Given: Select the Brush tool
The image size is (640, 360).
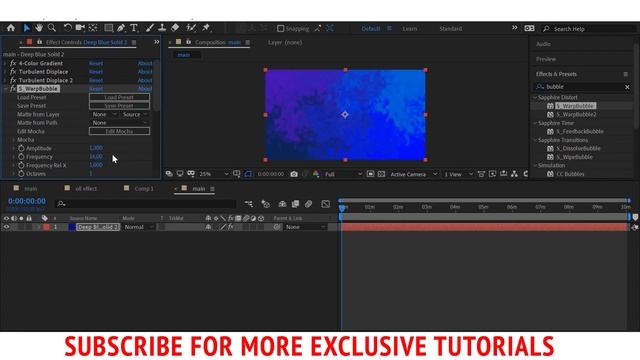Looking at the screenshot, I should 150,28.
